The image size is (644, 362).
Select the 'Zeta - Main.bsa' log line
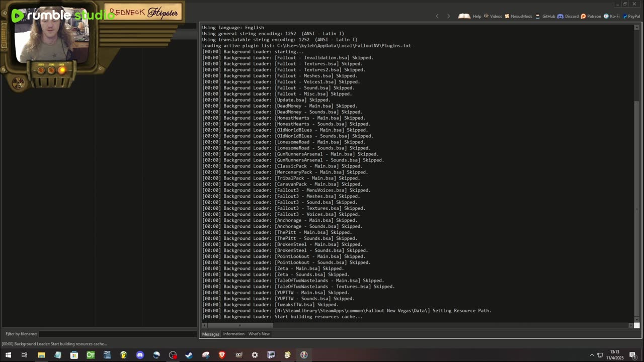273,269
